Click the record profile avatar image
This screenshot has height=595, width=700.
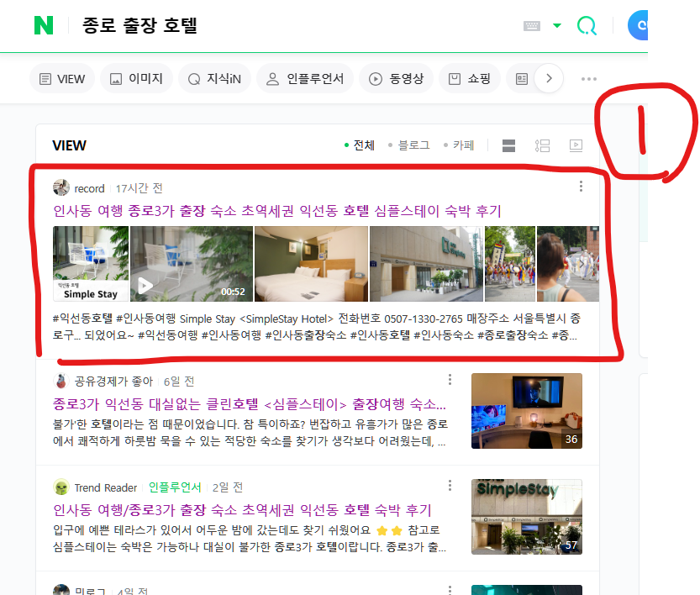click(61, 187)
